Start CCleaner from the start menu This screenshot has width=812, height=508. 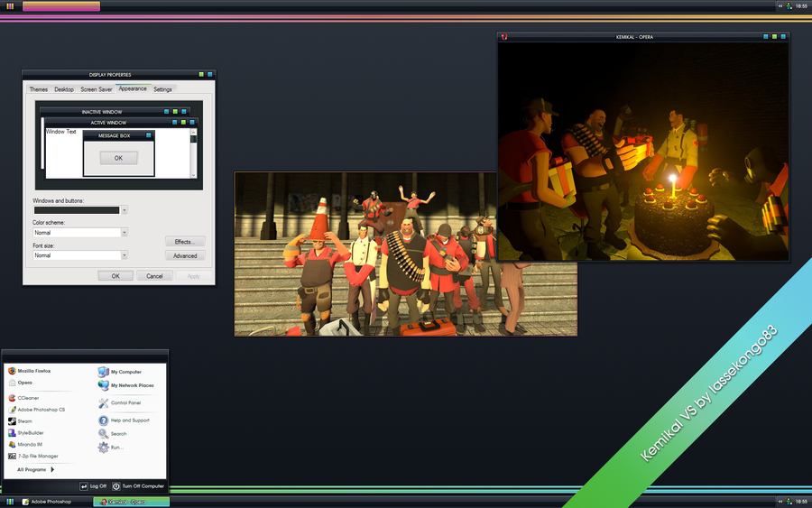(23, 398)
